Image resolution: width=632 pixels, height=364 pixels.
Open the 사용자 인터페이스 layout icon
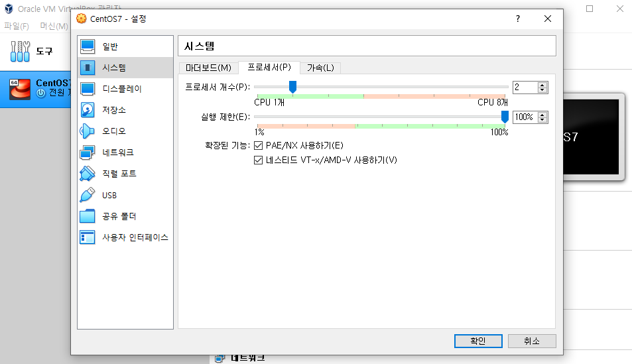[88, 237]
